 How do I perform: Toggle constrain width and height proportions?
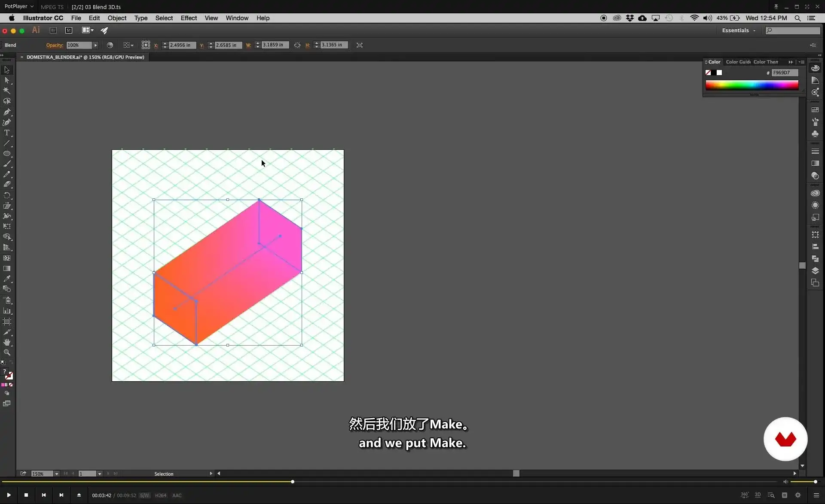tap(297, 45)
